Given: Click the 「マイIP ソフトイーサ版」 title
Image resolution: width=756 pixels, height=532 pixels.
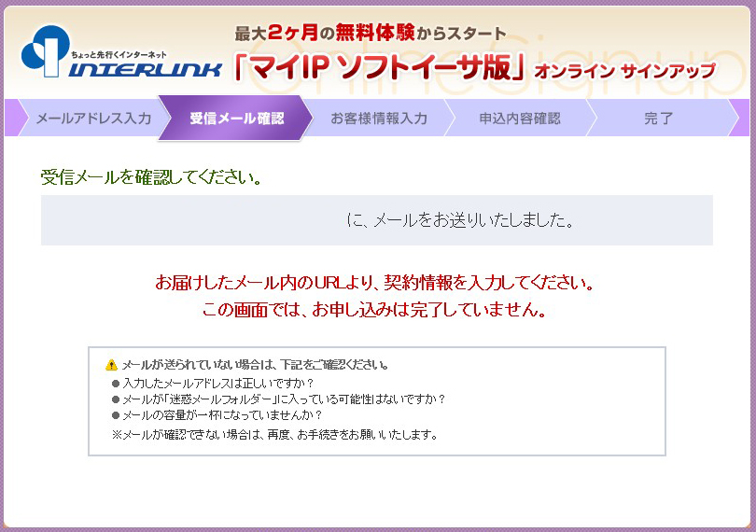Looking at the screenshot, I should coord(381,69).
